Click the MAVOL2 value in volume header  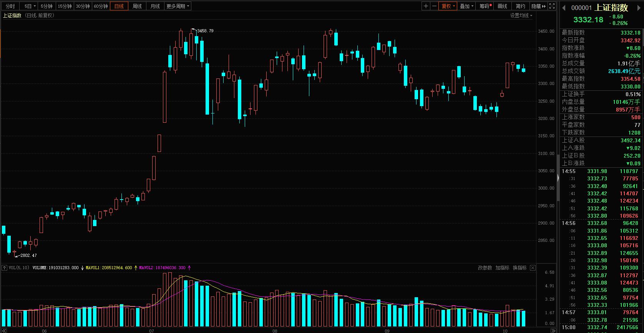click(x=162, y=268)
